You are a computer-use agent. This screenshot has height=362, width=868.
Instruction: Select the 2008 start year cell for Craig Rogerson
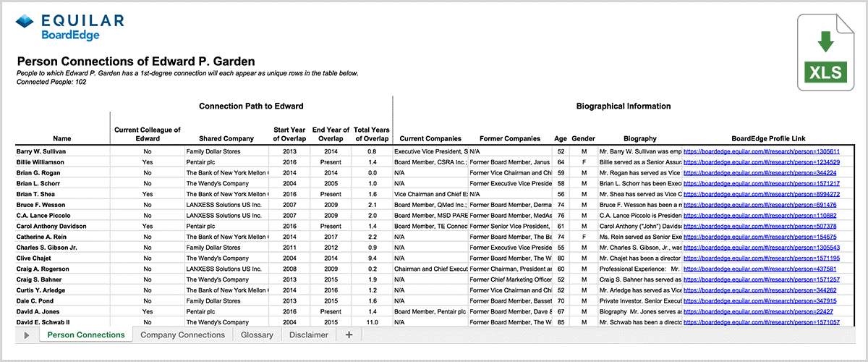(290, 269)
